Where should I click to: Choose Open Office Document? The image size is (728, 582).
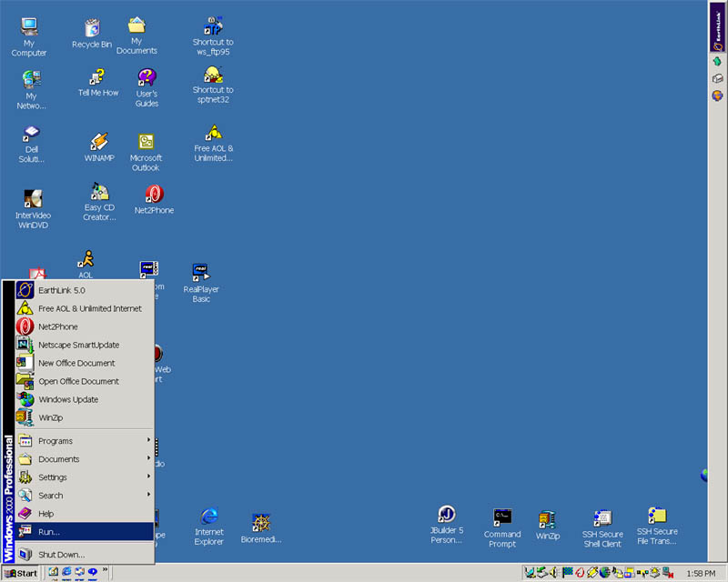[85, 381]
